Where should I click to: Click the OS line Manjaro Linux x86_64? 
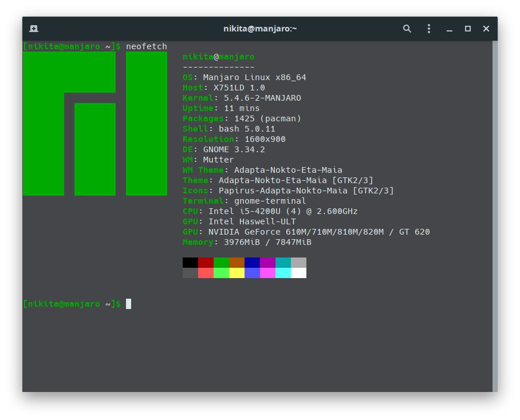(x=245, y=77)
